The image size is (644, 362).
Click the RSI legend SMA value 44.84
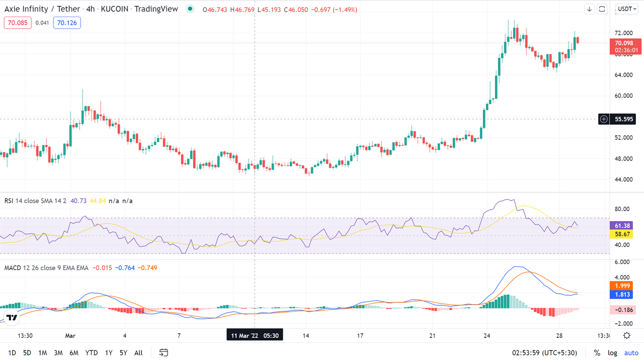98,201
